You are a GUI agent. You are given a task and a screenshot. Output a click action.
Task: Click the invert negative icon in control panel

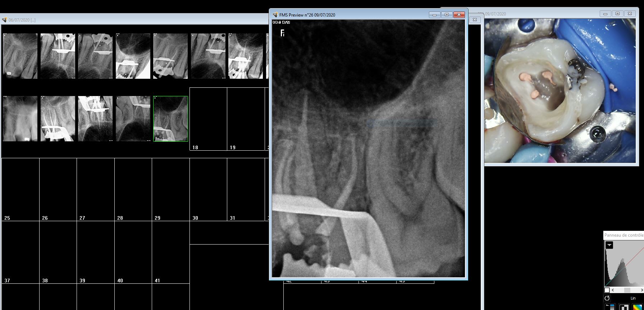pyautogui.click(x=624, y=307)
